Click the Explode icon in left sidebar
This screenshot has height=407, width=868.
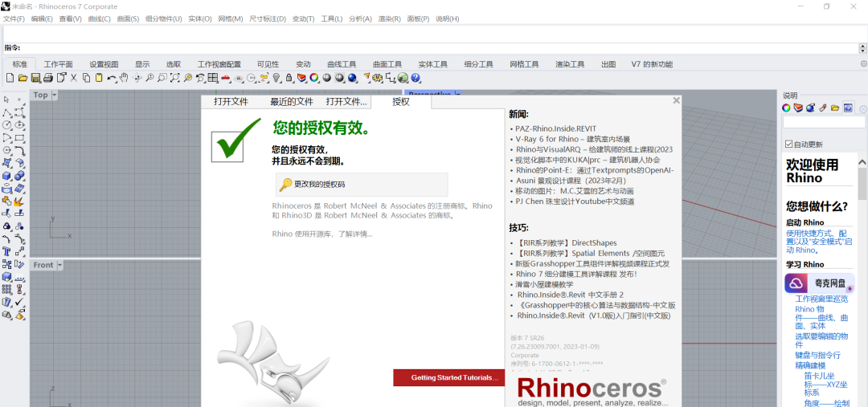tap(20, 201)
